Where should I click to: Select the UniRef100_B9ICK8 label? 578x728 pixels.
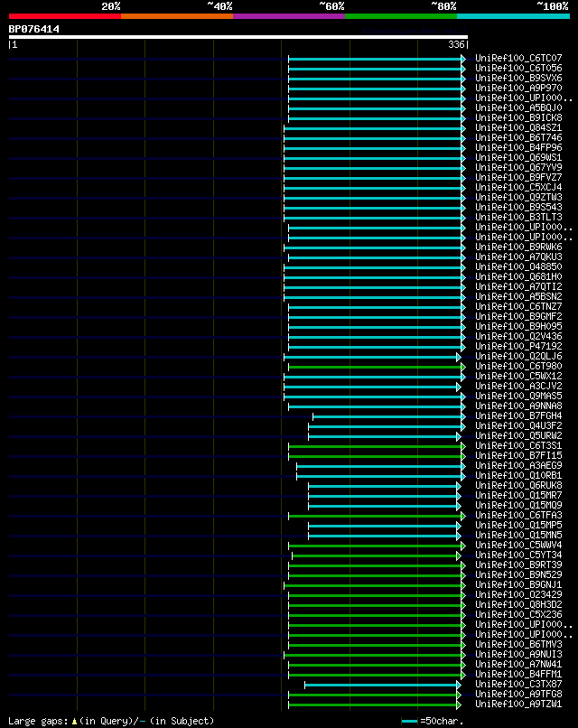pyautogui.click(x=518, y=117)
